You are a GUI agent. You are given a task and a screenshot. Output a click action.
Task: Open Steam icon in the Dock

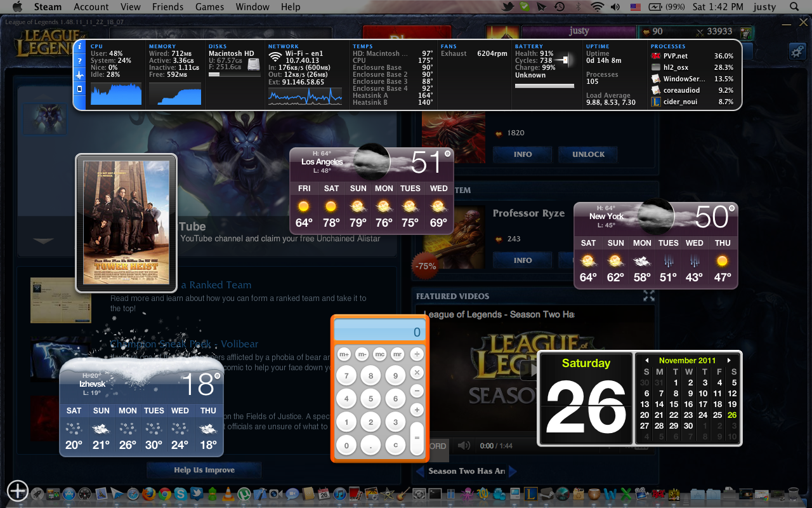tap(547, 493)
